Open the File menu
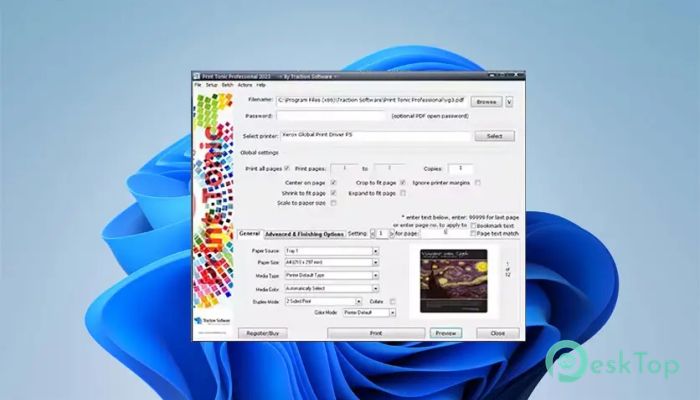Screen dimensions: 700x400 coord(198,85)
